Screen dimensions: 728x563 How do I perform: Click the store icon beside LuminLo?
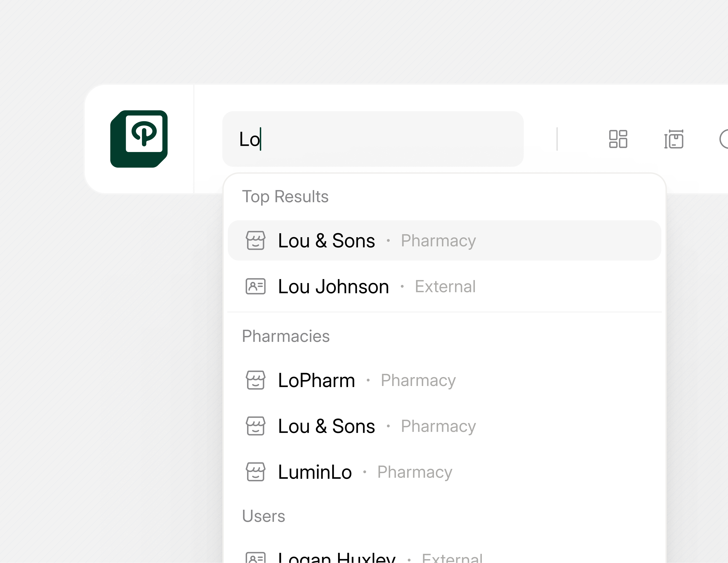(x=255, y=472)
